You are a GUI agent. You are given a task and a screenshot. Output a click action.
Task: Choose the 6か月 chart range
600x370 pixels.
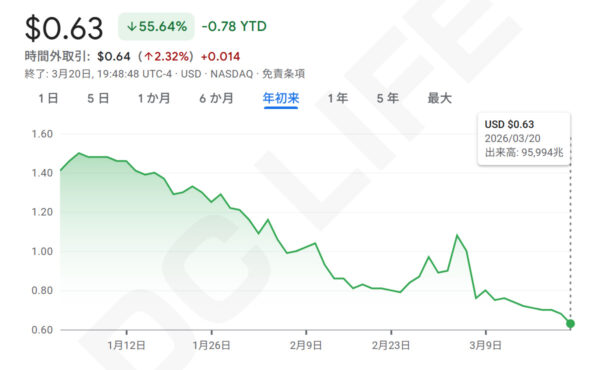pos(216,98)
